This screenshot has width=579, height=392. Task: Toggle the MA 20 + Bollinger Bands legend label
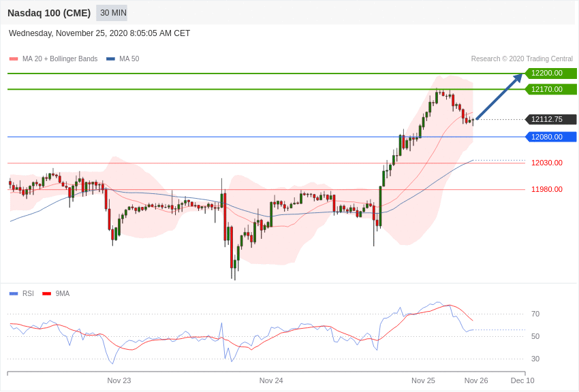pyautogui.click(x=60, y=59)
